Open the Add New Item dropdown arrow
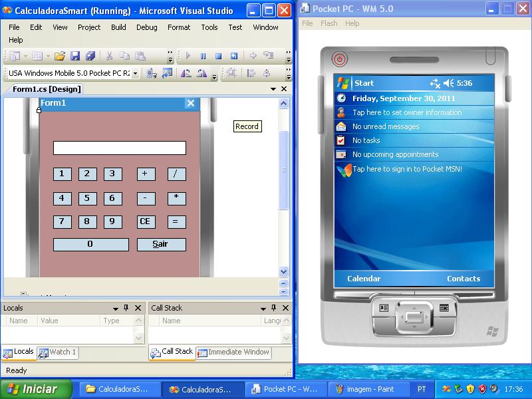The image size is (532, 399). [x=47, y=56]
